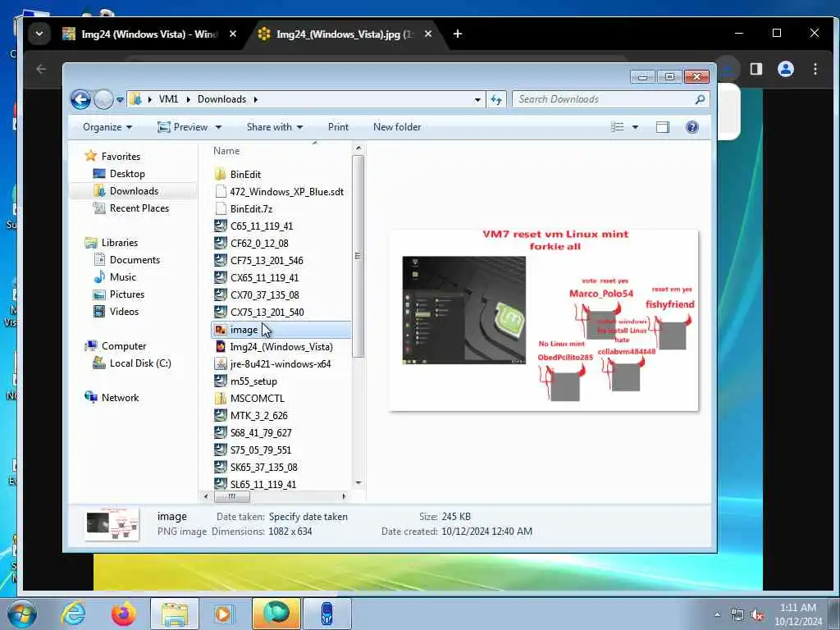Open the address bar history dropdown arrow
The width and height of the screenshot is (840, 630).
(477, 99)
